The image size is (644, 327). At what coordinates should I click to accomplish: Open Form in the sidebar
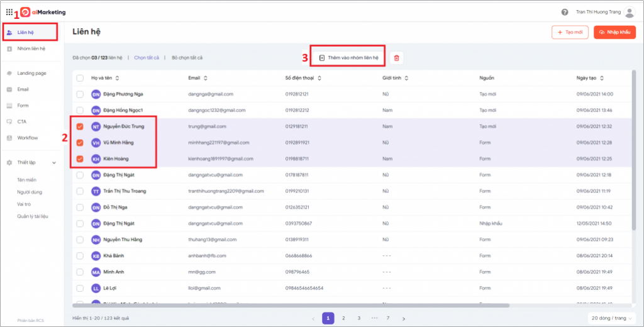point(23,106)
